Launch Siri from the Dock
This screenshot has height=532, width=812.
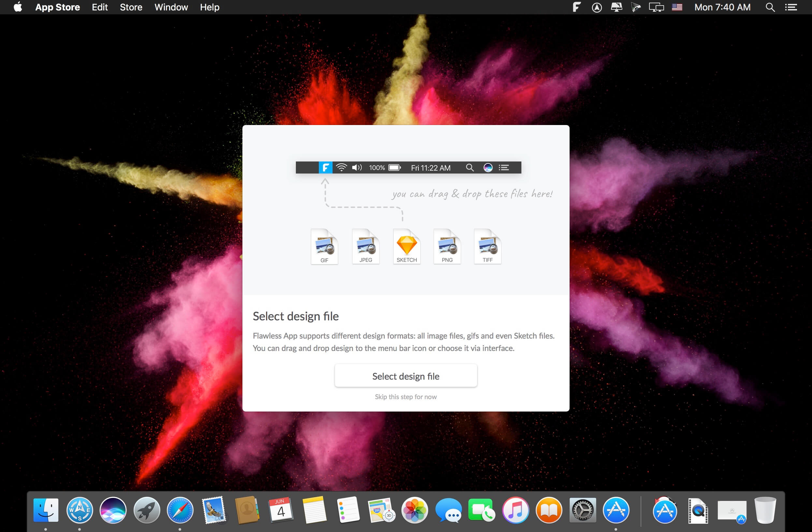pos(113,510)
